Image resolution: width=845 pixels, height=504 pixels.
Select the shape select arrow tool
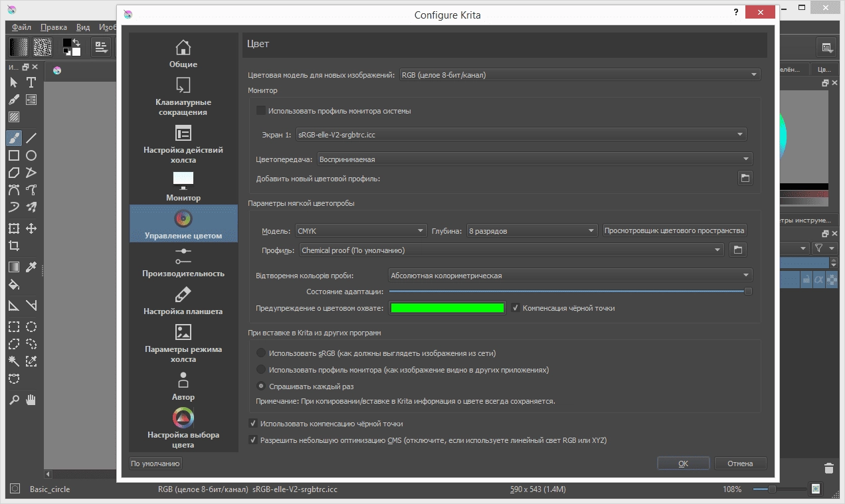tap(13, 82)
